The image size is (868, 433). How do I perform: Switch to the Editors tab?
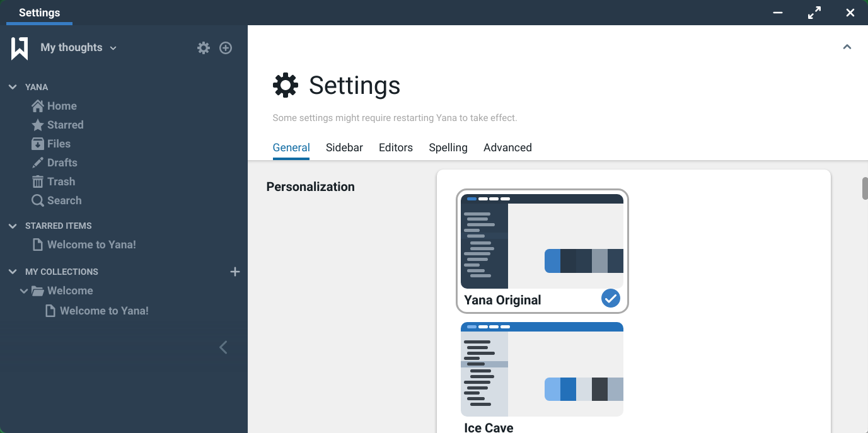395,147
